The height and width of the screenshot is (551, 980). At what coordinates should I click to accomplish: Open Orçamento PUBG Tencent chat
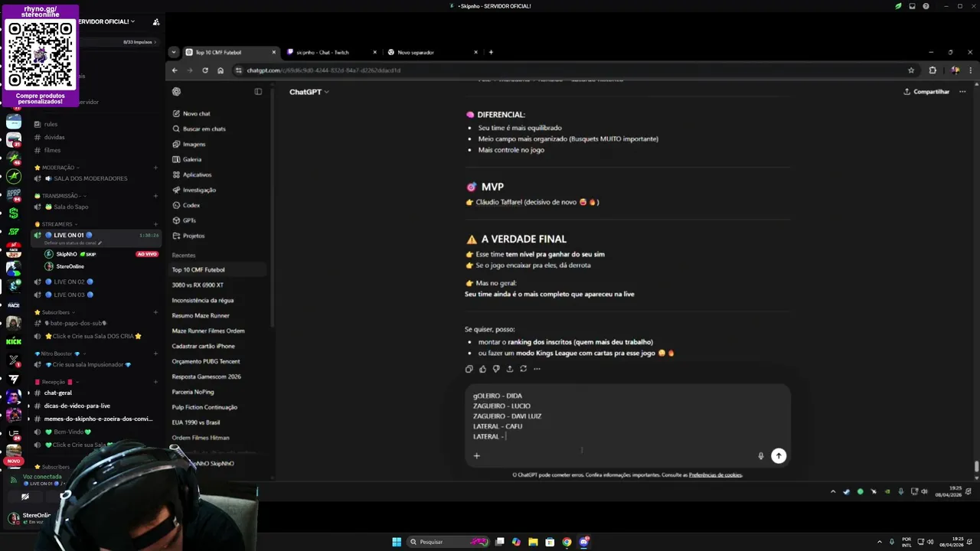click(x=205, y=361)
